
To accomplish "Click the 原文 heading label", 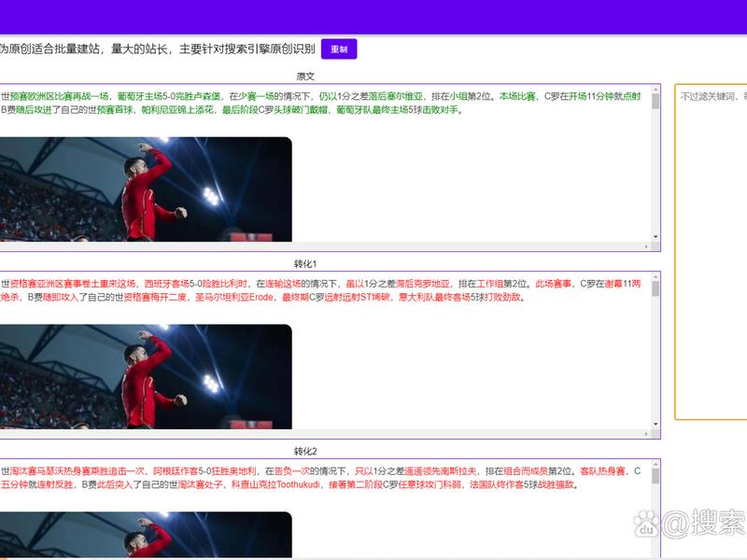I will coord(305,77).
